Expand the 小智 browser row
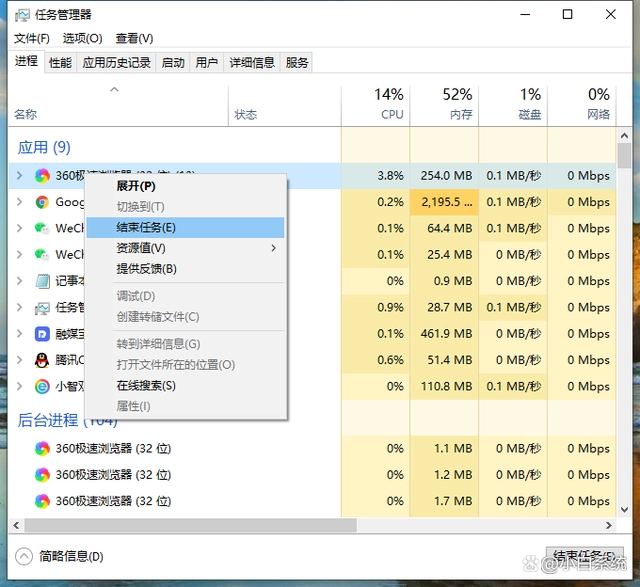640x587 pixels. pos(19,386)
